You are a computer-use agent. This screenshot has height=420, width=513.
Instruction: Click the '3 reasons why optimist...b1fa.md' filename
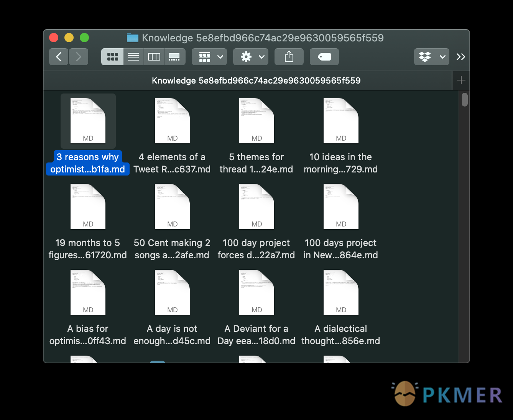88,163
